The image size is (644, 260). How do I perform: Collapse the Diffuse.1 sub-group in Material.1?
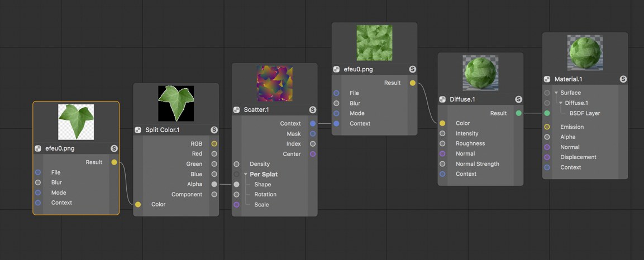[561, 103]
